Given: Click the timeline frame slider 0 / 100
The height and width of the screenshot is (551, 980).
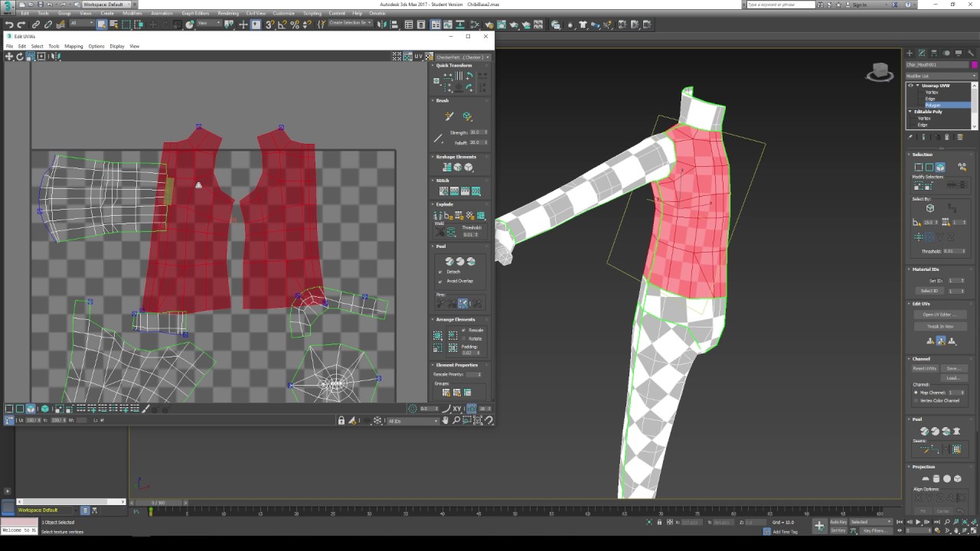Looking at the screenshot, I should tap(158, 503).
